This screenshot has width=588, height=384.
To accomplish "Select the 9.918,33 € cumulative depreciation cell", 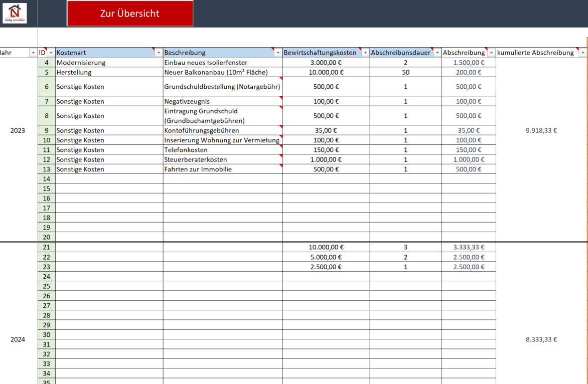I will (x=541, y=130).
